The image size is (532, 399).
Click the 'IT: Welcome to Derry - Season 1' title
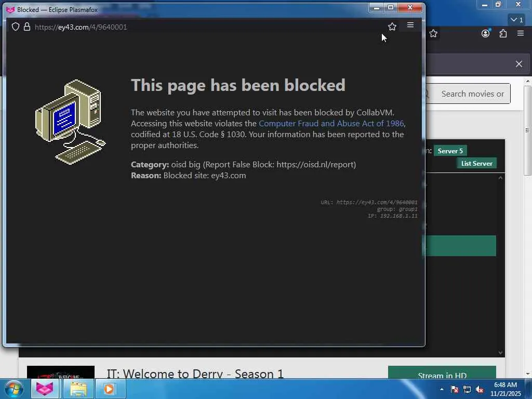(195, 374)
